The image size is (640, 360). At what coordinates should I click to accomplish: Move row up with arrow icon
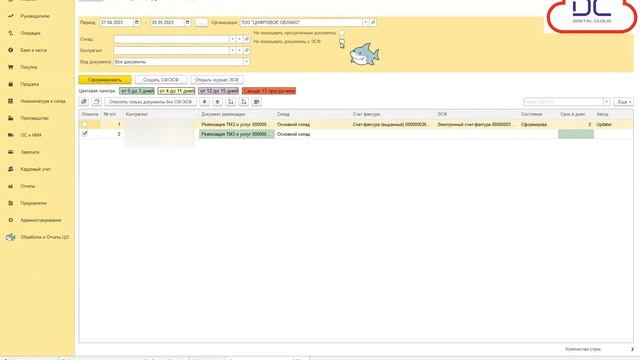point(218,102)
